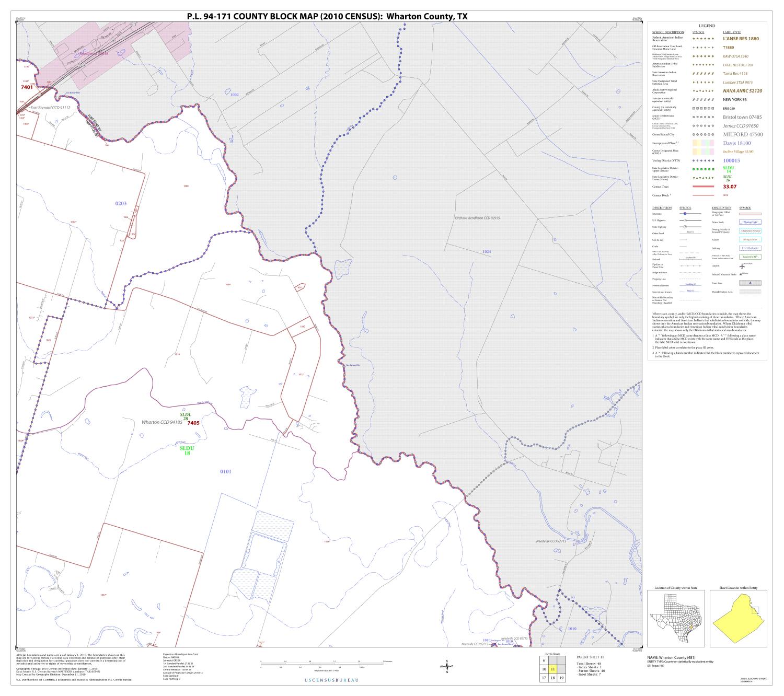Select the Railroad 'Southern RR' legend symbol
Image resolution: width=784 pixels, height=696 pixels.
[x=690, y=259]
